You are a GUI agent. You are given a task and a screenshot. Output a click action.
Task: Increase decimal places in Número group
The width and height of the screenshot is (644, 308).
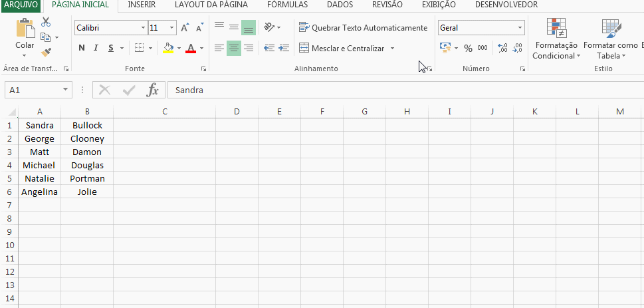coord(502,48)
